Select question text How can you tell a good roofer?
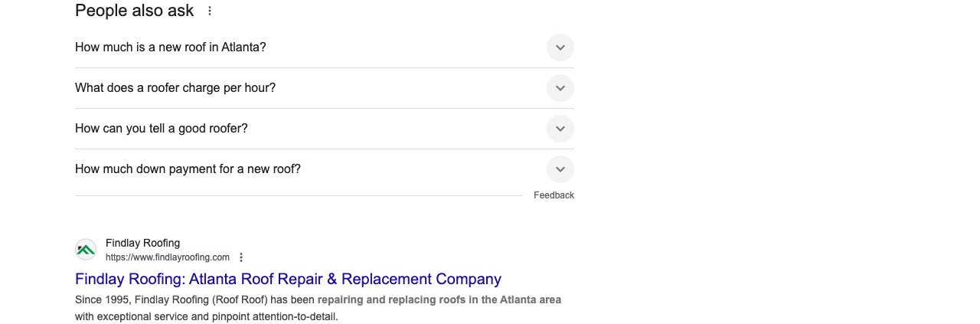Viewport: 980px width, 324px height. (162, 128)
